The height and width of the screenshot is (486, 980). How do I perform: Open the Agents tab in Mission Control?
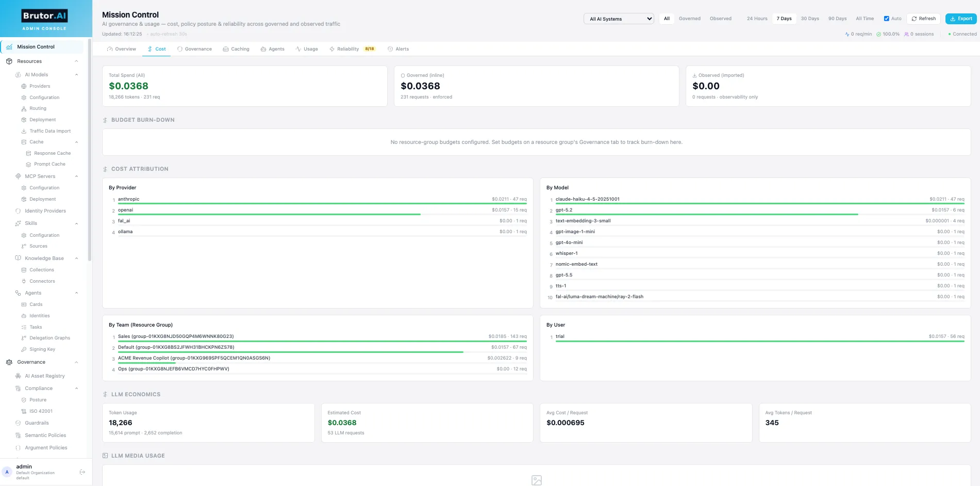(273, 49)
